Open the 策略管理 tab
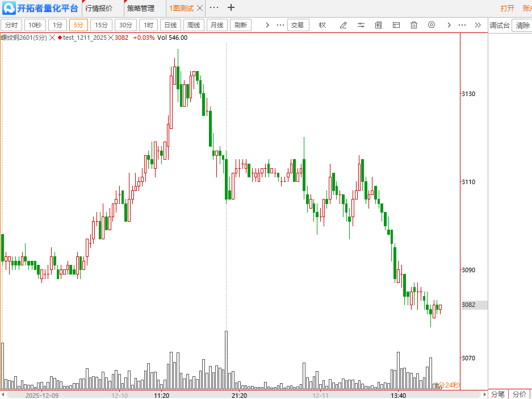Image resolution: width=532 pixels, height=399 pixels. [140, 9]
